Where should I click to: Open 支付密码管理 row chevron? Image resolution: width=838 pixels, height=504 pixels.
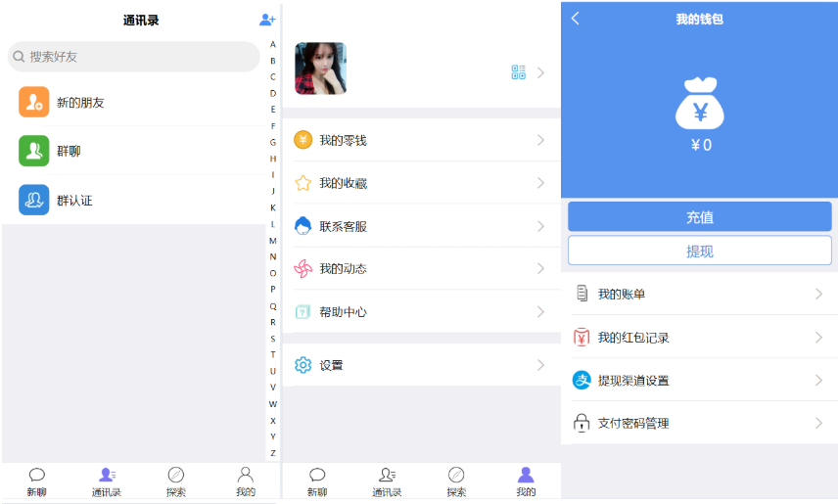pos(818,423)
